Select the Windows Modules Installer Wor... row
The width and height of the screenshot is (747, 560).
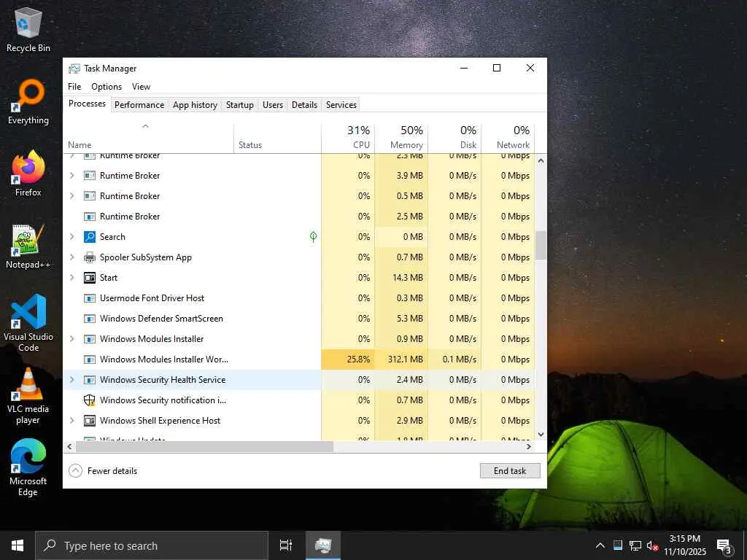[x=298, y=359]
